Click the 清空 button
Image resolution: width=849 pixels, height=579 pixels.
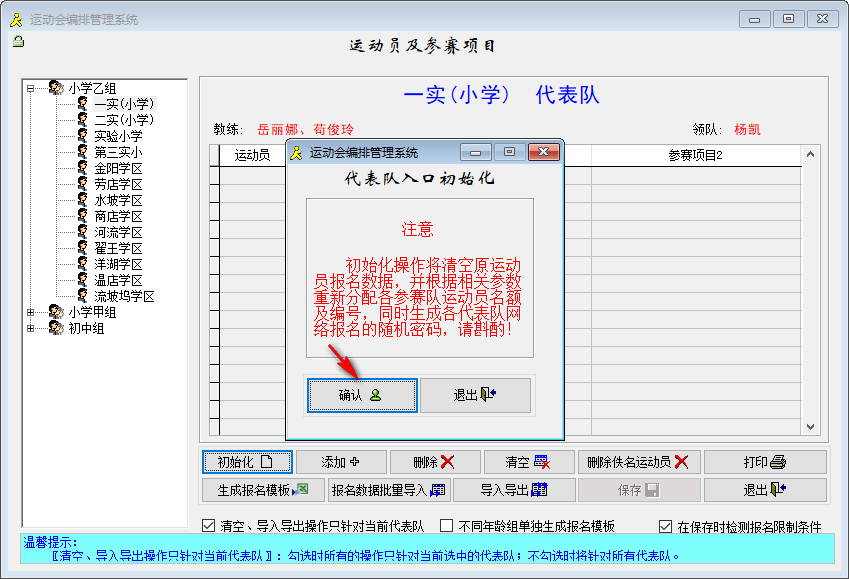coord(528,462)
